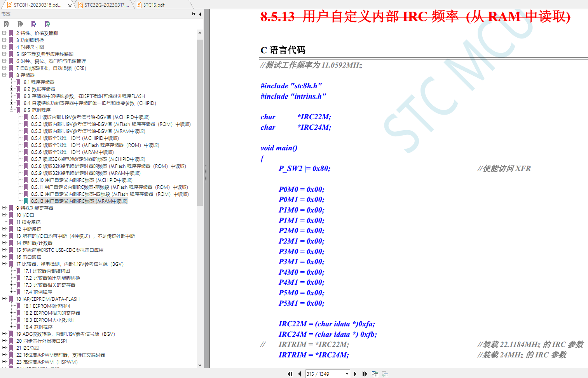588x378 pixels.
Task: Open bookmark 6 时钟、复位、看门狗与电源管理
Action: pyautogui.click(x=51, y=61)
